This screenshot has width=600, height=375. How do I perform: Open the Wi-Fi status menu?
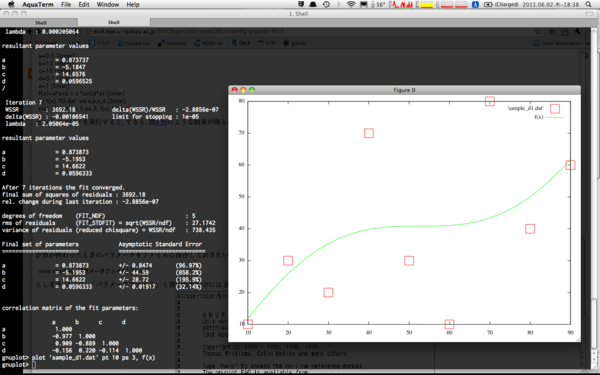pos(351,4)
